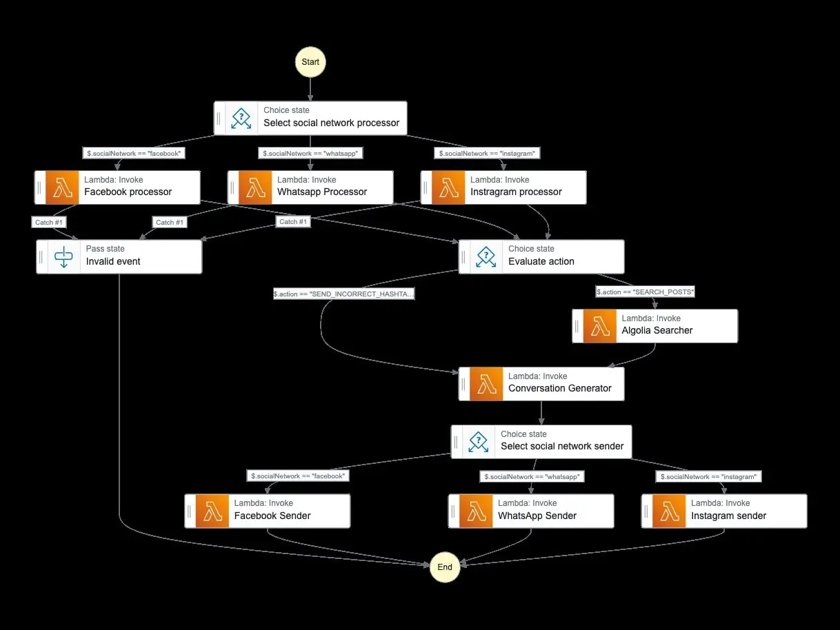Click the Lambda icon on Algolia Searcher
The height and width of the screenshot is (630, 840).
tap(600, 326)
